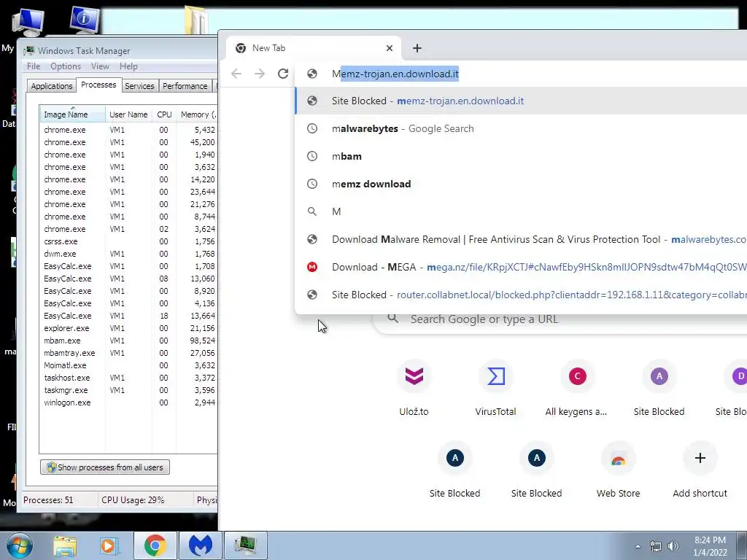Select the explorer.exe process row
Image resolution: width=747 pixels, height=560 pixels.
coord(128,328)
